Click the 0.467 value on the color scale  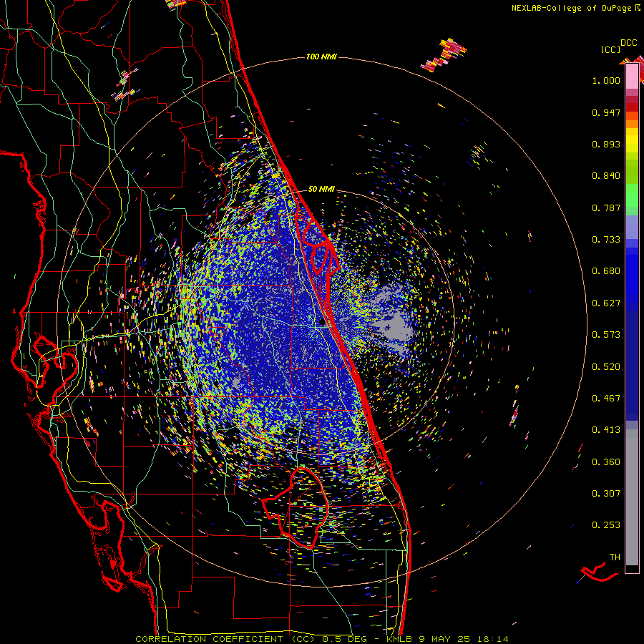pyautogui.click(x=606, y=399)
